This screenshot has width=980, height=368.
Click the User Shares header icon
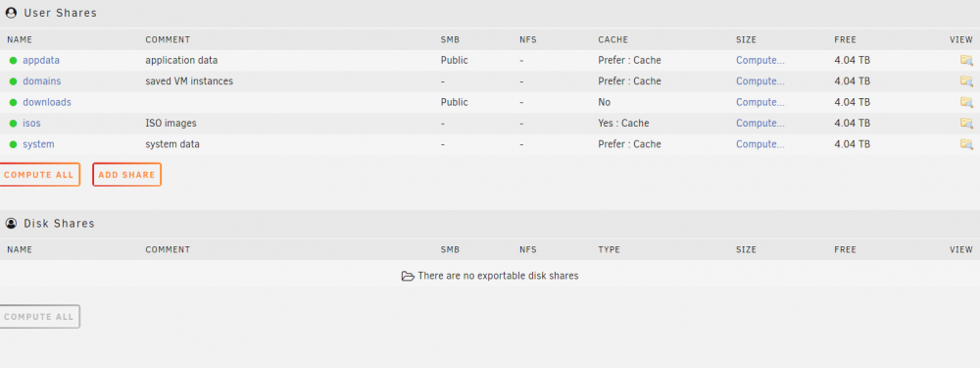pos(11,13)
